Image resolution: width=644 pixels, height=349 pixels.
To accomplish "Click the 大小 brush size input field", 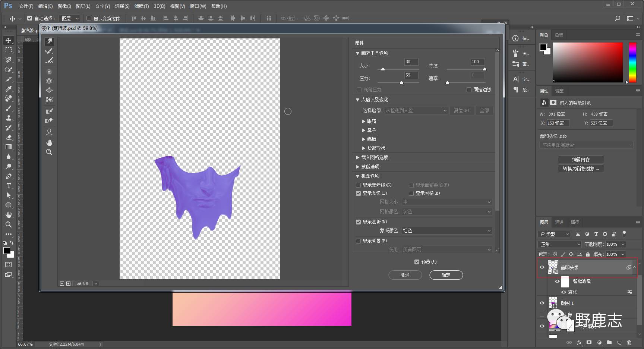I will 411,62.
